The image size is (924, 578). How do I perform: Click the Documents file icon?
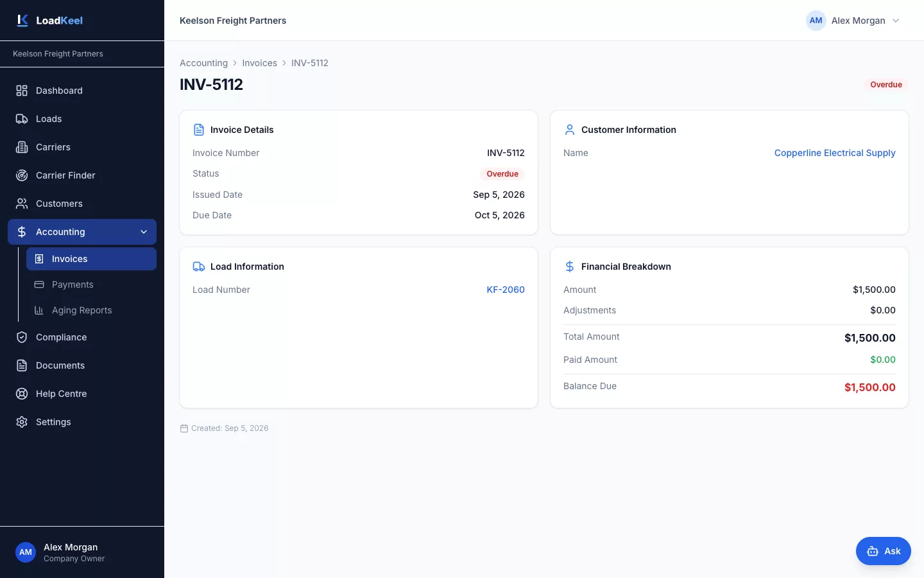[x=22, y=365]
